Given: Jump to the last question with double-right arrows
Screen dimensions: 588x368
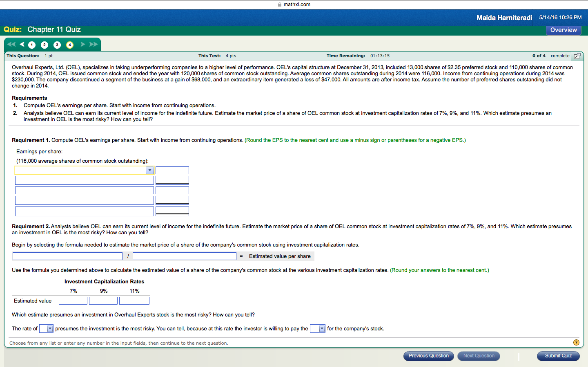Looking at the screenshot, I should (93, 45).
